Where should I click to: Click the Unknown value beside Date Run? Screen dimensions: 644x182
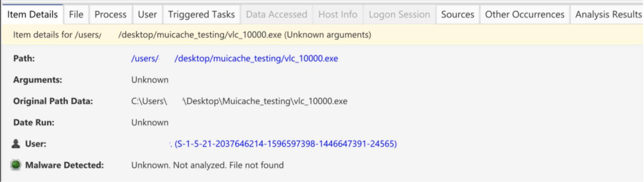point(150,122)
